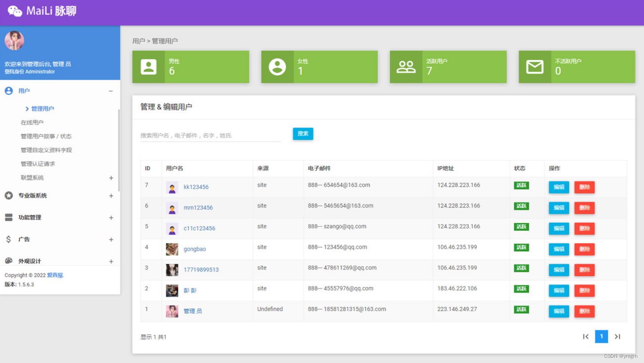Collapse the 用户 sidebar section
Screen dimensions: 644x363
(x=111, y=91)
